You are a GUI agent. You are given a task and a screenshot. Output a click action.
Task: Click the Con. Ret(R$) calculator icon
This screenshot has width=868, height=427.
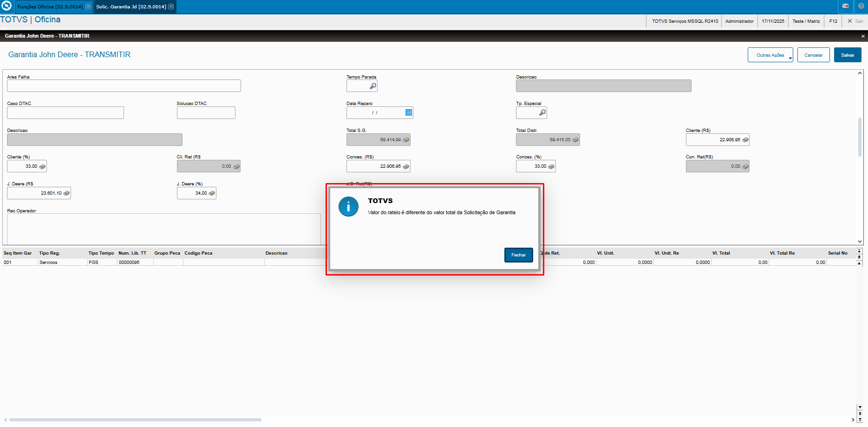pos(745,166)
